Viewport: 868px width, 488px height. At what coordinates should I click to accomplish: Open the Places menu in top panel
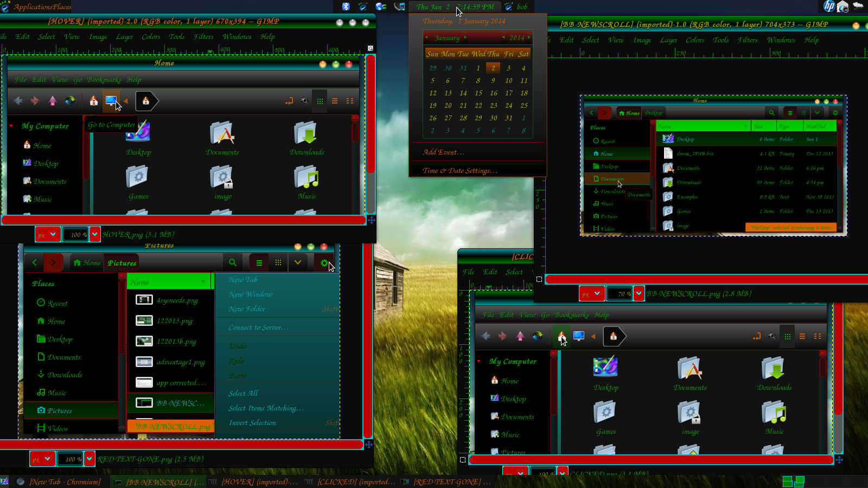(x=62, y=7)
